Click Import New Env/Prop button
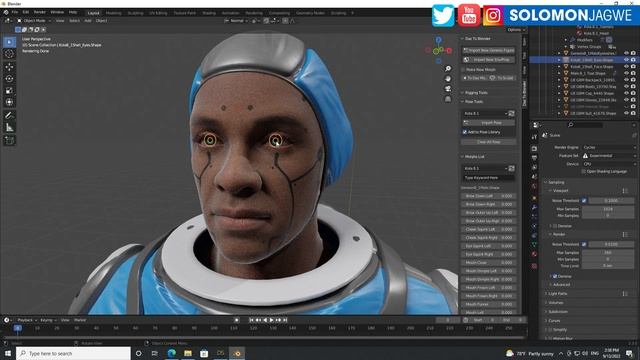The image size is (640, 360). coord(489,60)
